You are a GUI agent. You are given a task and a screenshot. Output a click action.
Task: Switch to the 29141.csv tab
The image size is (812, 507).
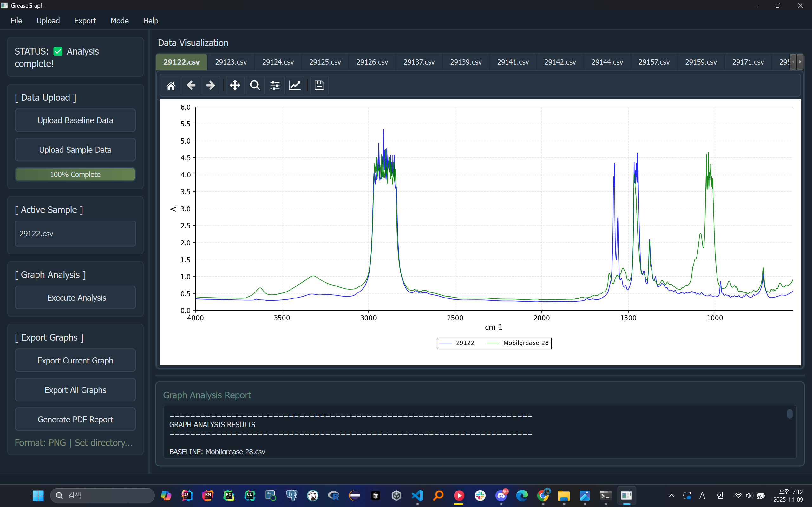(x=513, y=62)
